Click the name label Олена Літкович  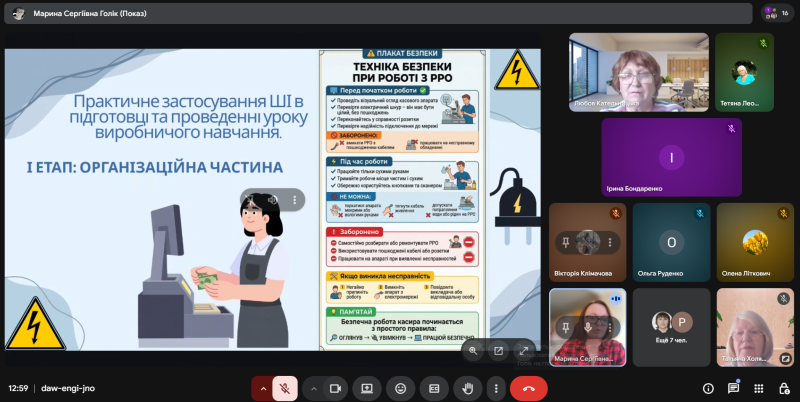[x=746, y=273]
